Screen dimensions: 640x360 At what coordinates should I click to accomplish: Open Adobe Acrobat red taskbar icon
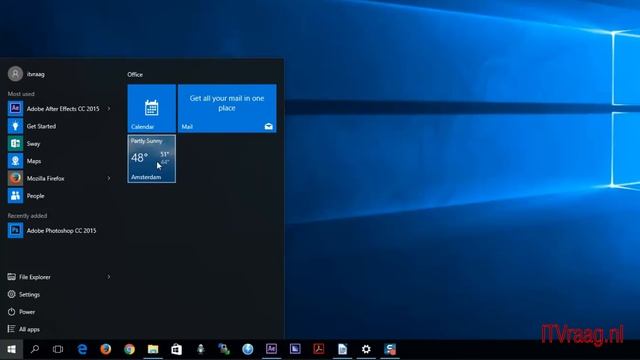[x=319, y=349]
